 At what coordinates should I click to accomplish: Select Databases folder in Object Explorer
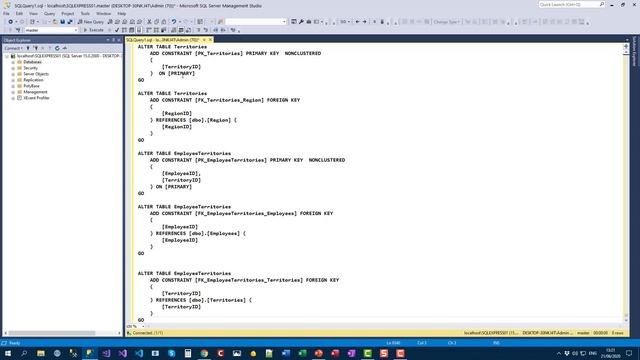click(32, 62)
